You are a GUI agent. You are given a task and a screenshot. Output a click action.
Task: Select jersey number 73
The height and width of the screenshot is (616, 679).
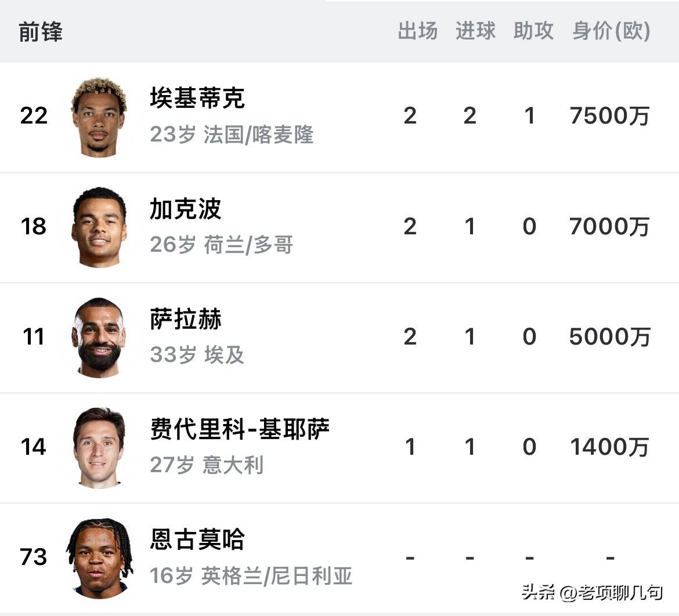click(x=34, y=557)
